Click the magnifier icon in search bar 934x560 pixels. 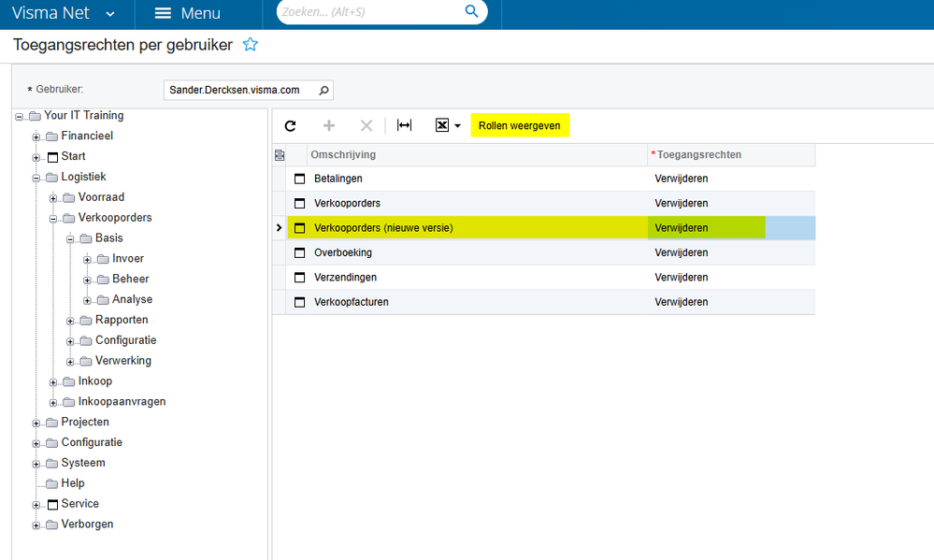471,12
